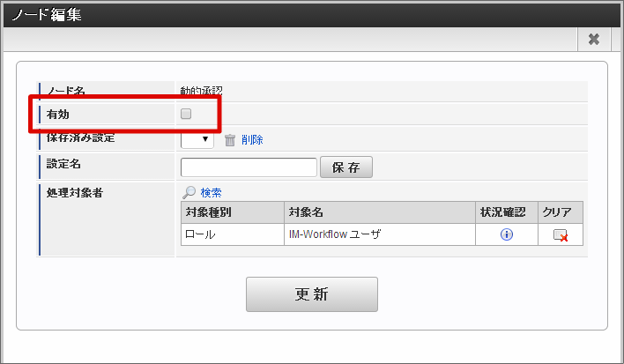Open the 検索 link
624x364 pixels.
211,193
